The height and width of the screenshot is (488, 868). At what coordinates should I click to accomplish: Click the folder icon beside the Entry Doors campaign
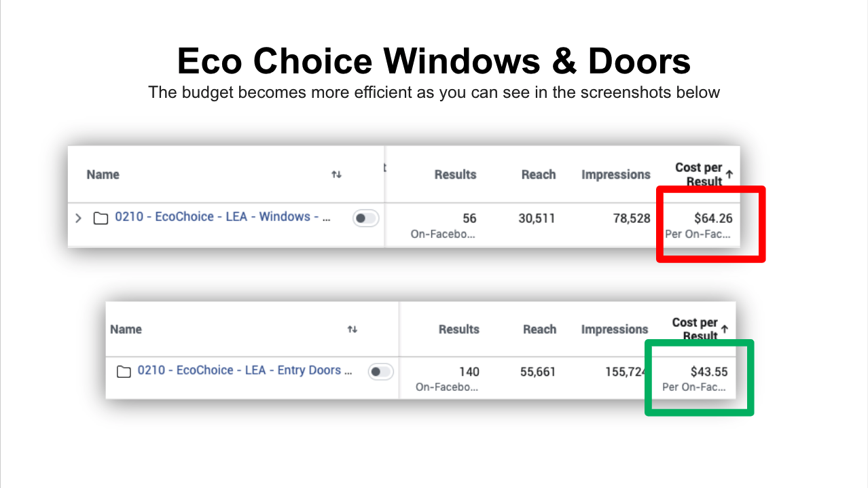(x=124, y=371)
